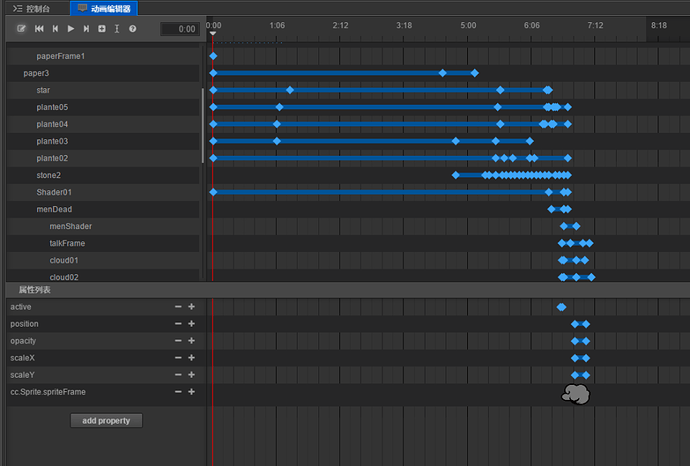Toggle animation edit/record mode icon

[x=21, y=29]
